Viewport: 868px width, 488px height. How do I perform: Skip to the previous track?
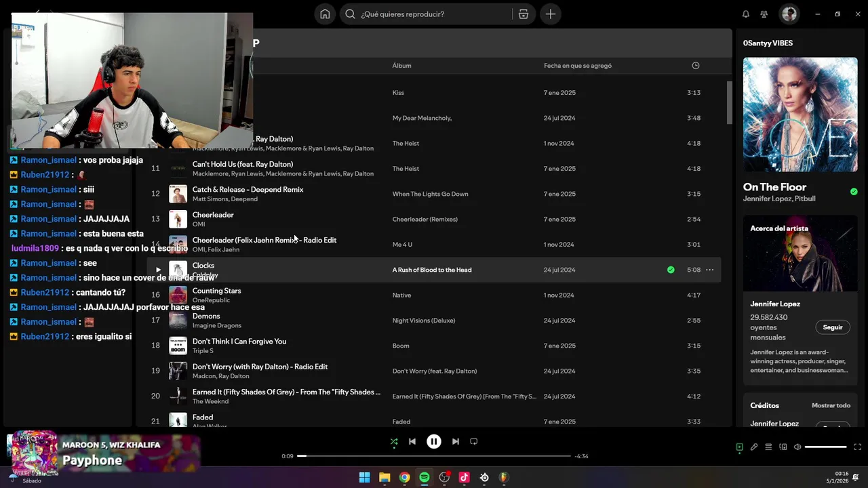[x=412, y=441]
